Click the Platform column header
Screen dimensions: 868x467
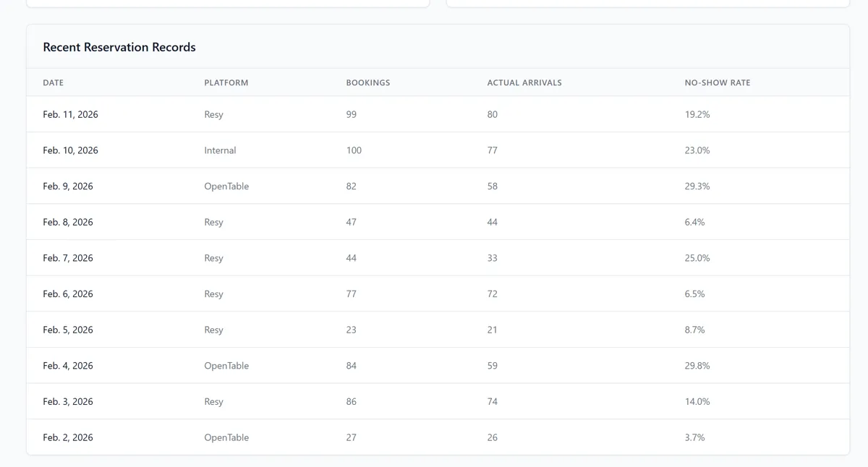(226, 82)
